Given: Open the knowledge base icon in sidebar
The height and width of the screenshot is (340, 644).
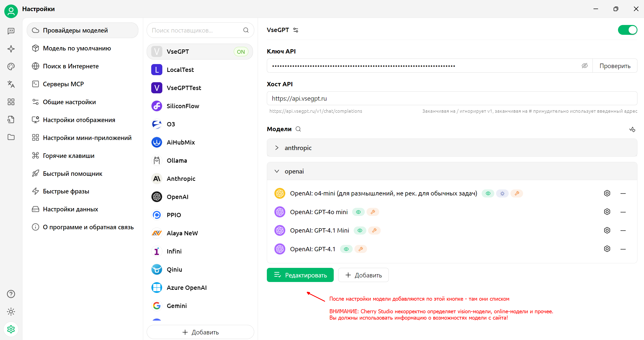Looking at the screenshot, I should click(11, 119).
